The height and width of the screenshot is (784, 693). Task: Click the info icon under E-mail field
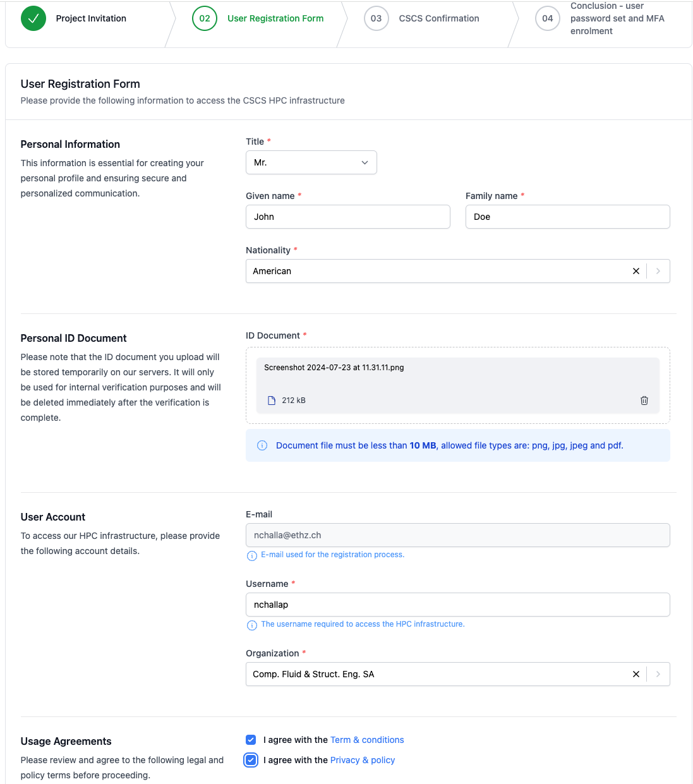(x=251, y=555)
